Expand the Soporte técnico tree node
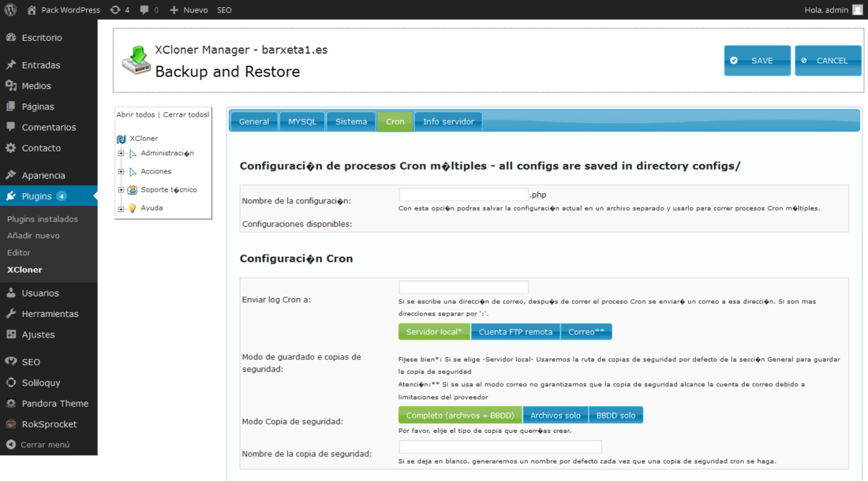 click(122, 189)
